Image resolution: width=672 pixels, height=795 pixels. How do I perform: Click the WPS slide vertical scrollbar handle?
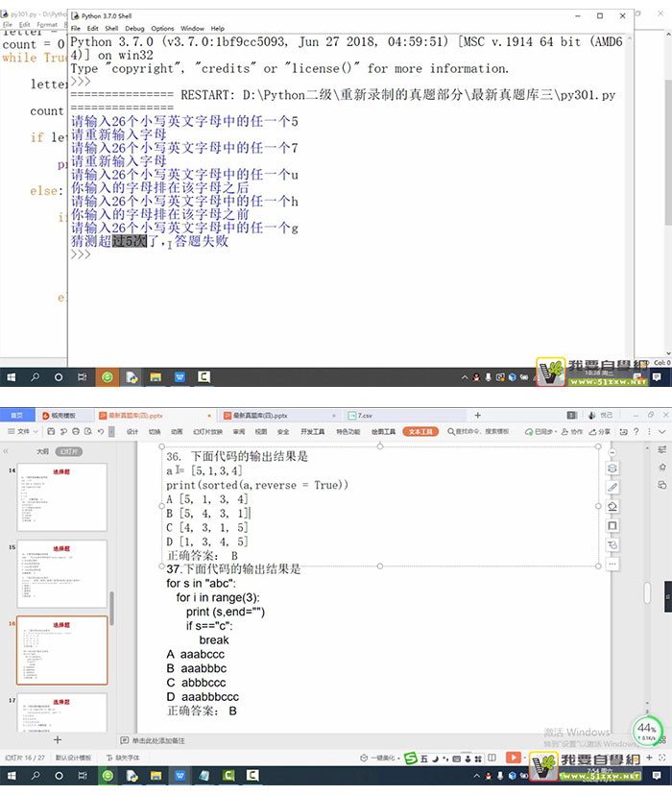point(647,593)
